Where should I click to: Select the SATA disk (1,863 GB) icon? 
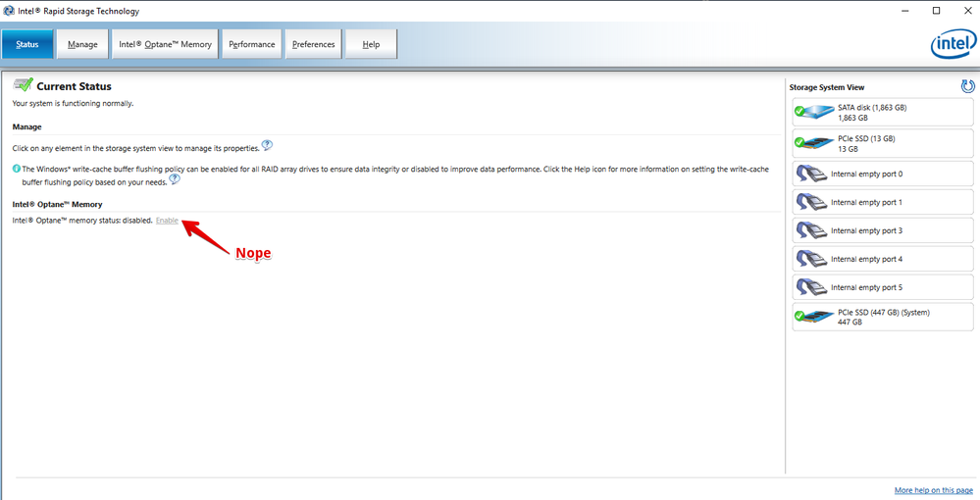[x=814, y=113]
